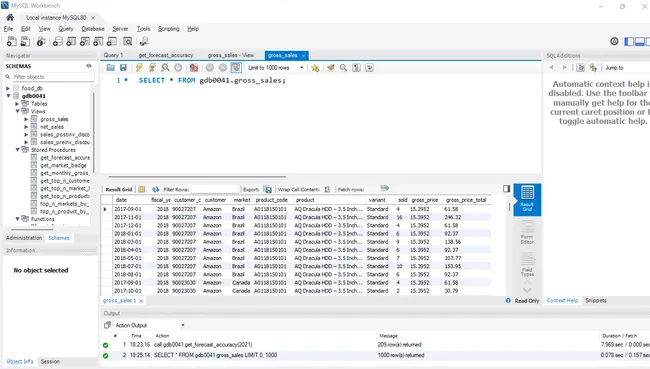Click the beautify query broom icon
The height and width of the screenshot is (369, 650).
click(x=330, y=68)
